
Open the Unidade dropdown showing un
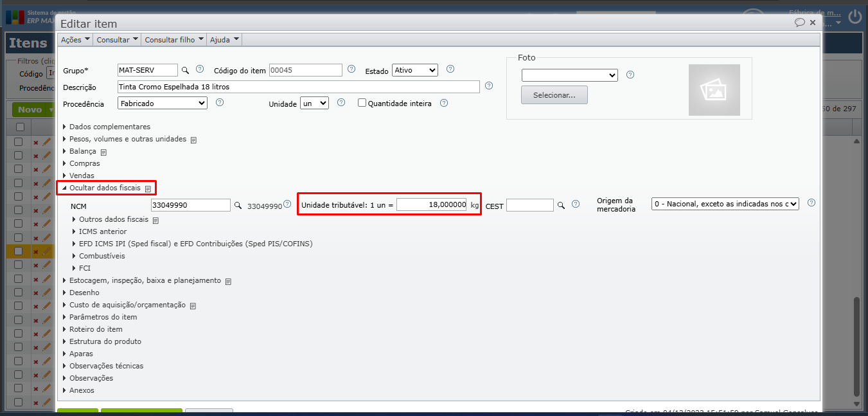[314, 103]
